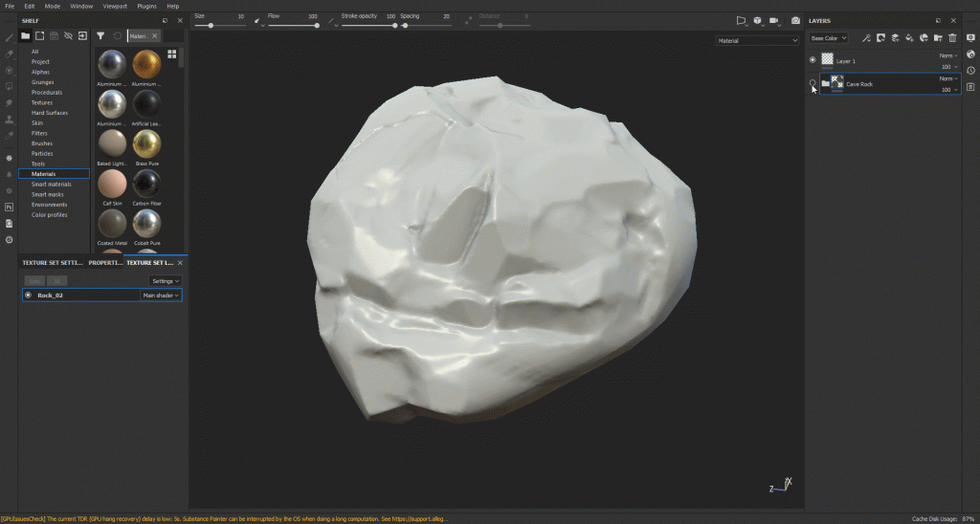The height and width of the screenshot is (524, 980).
Task: Switch the shelf thumbnail grid size icon
Action: pyautogui.click(x=172, y=54)
